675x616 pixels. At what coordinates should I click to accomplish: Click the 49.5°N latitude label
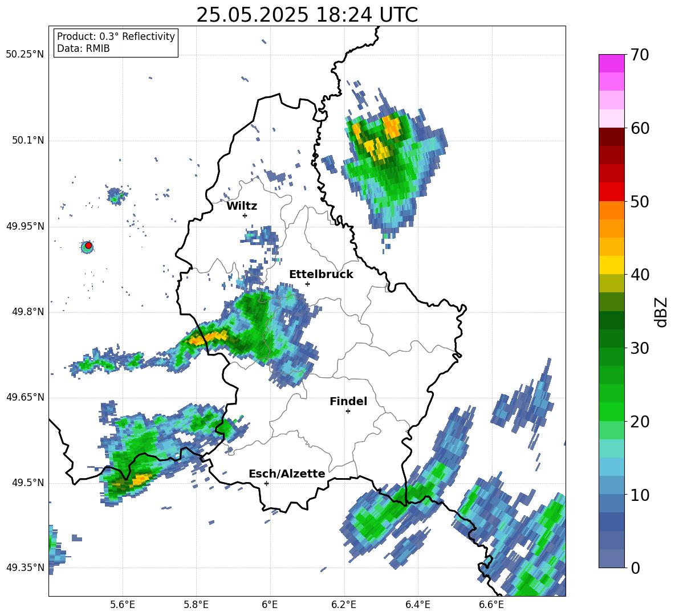(27, 483)
